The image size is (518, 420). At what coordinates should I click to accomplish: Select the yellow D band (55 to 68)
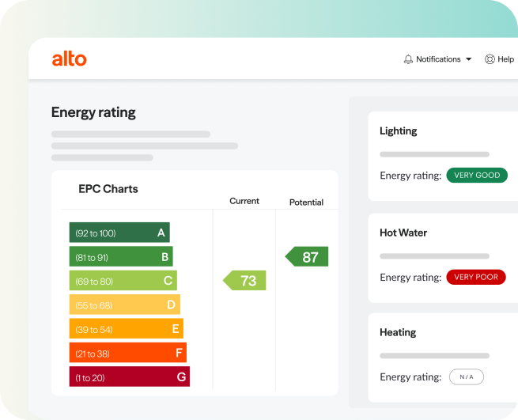tap(124, 305)
